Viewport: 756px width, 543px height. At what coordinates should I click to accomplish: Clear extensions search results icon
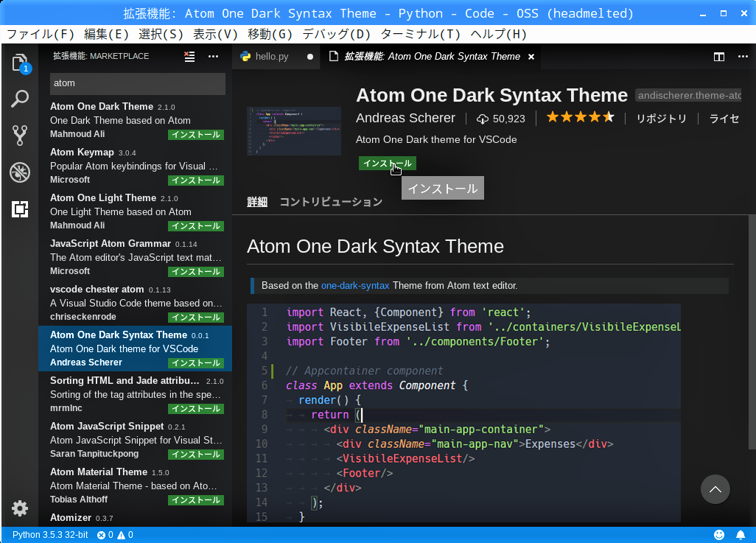coord(189,57)
